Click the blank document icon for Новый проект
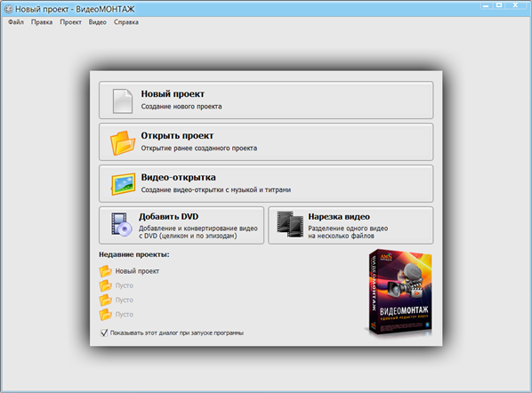This screenshot has width=532, height=393. point(123,101)
